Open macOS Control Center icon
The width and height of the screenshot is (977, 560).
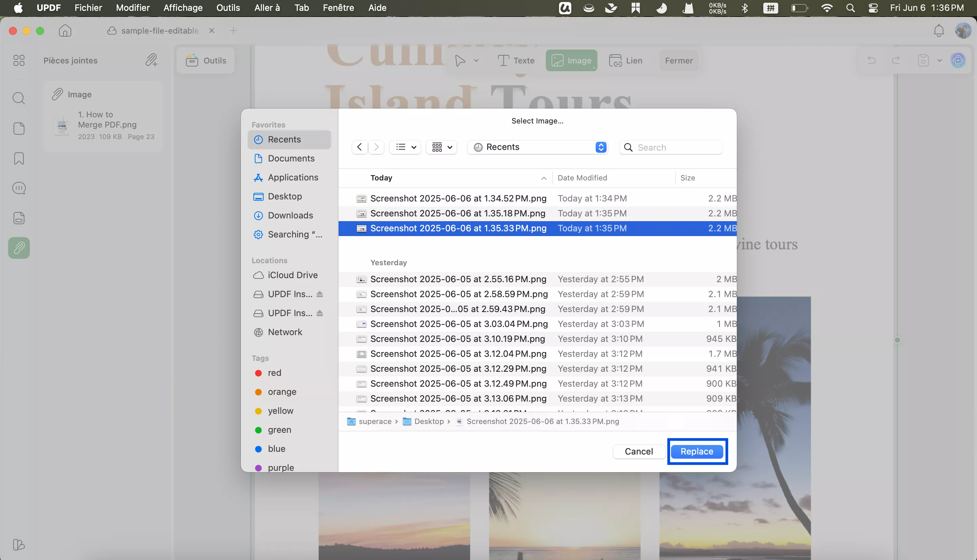coord(873,8)
